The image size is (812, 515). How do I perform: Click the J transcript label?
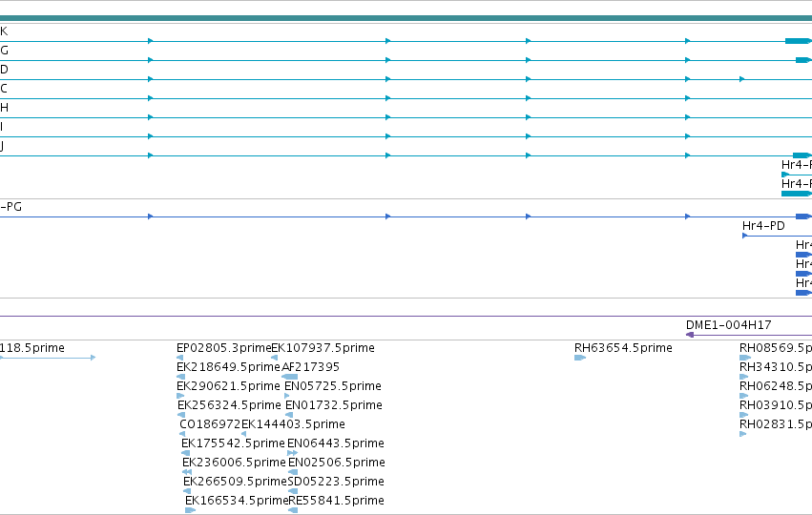2,146
